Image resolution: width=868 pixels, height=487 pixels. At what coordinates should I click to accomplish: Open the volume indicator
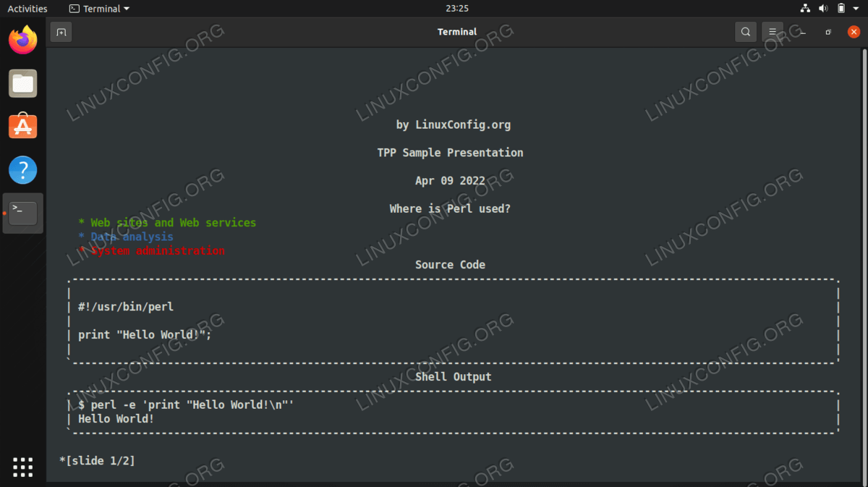[824, 9]
